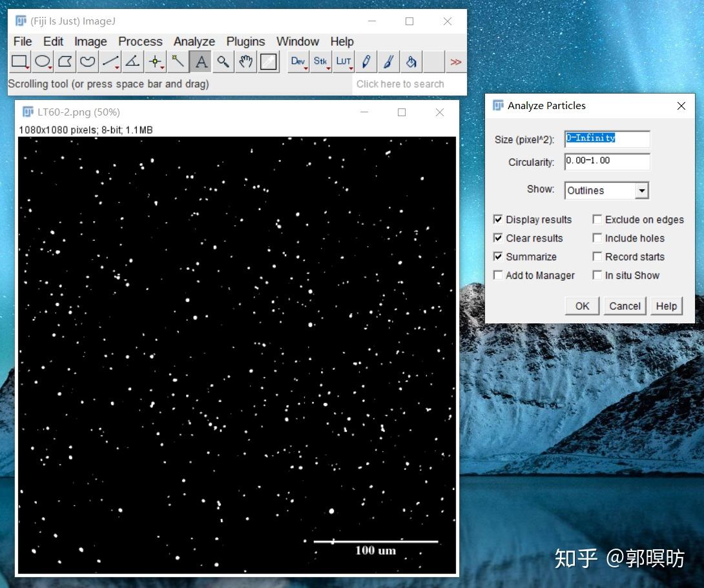Open the Analyze menu

pyautogui.click(x=194, y=41)
